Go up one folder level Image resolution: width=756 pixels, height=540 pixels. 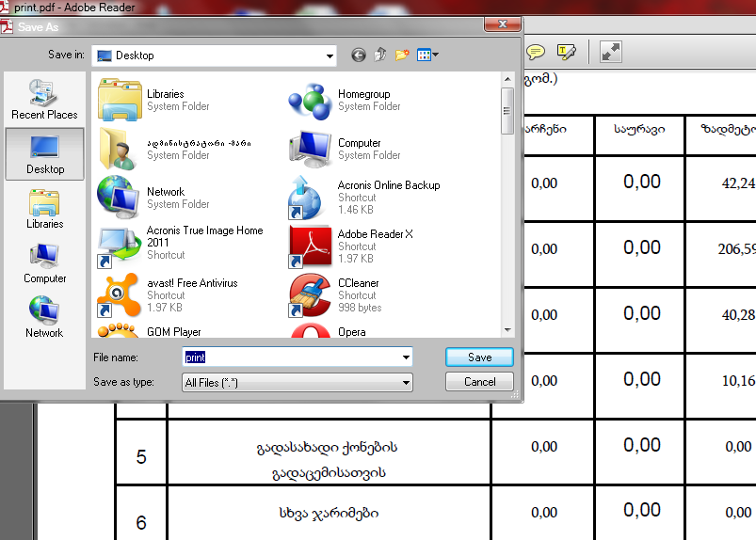[380, 56]
